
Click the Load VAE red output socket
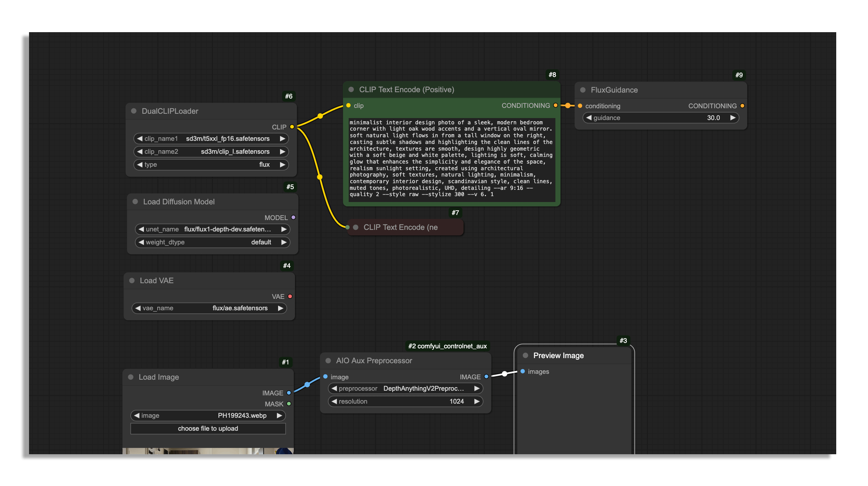(x=290, y=297)
